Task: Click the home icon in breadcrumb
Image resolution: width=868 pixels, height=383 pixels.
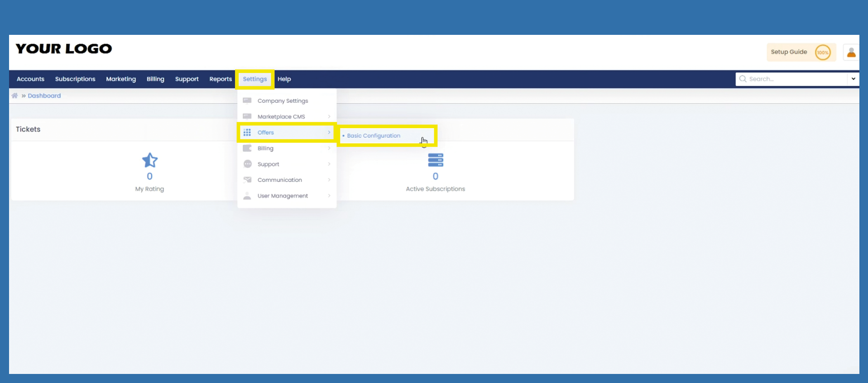Action: (x=15, y=96)
